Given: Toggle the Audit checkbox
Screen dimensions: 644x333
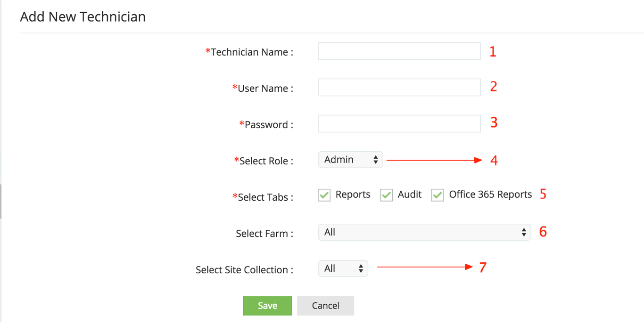Looking at the screenshot, I should point(387,195).
